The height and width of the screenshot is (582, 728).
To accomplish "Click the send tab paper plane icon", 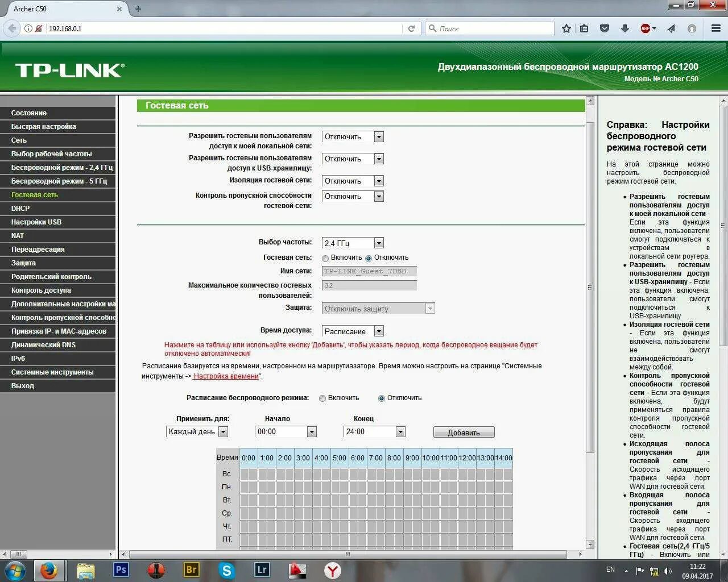I will (x=671, y=28).
